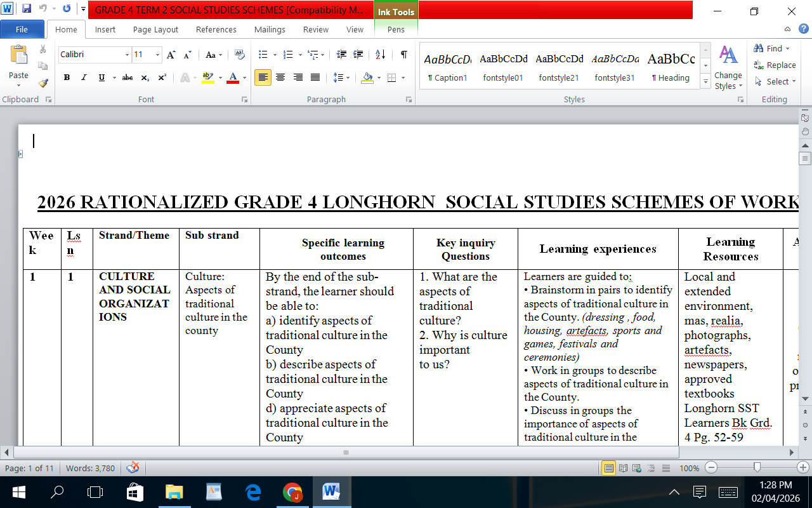The width and height of the screenshot is (812, 508).
Task: Switch to the Mailings tab
Action: tap(270, 29)
